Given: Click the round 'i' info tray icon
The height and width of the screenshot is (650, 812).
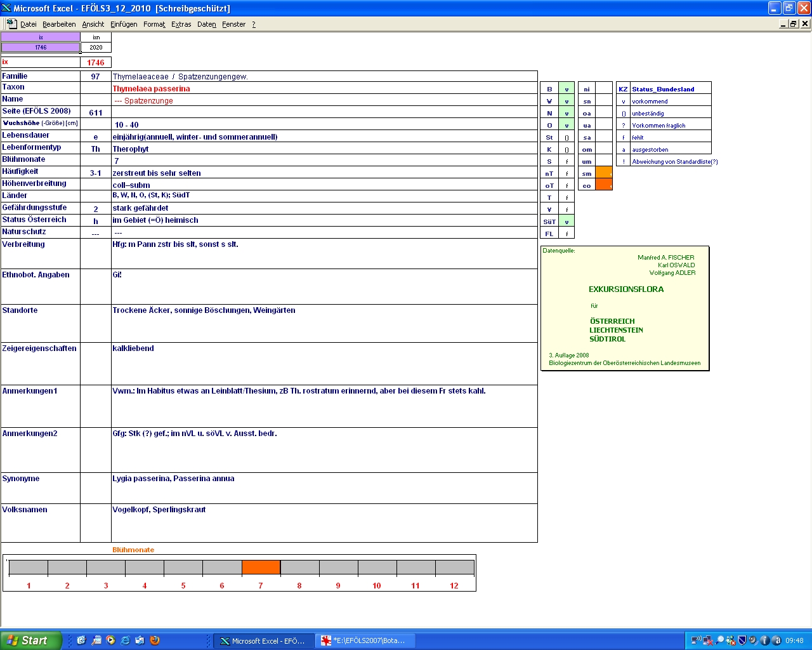Looking at the screenshot, I should pos(764,640).
